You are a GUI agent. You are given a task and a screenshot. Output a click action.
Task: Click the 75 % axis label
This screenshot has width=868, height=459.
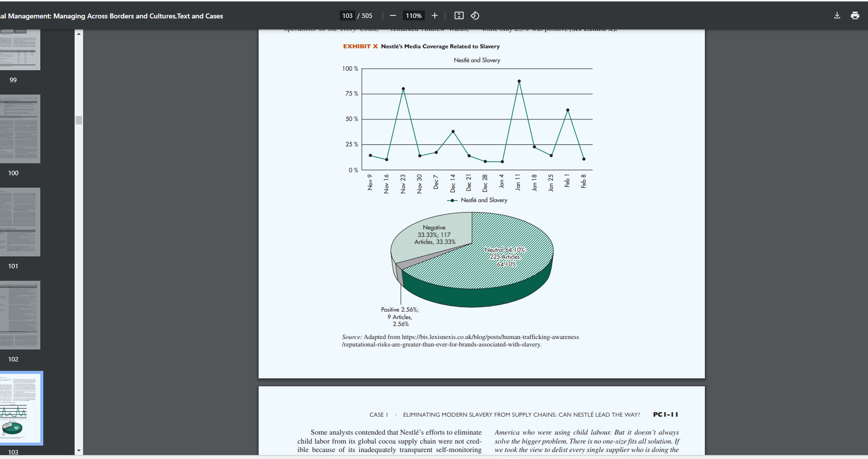(352, 94)
